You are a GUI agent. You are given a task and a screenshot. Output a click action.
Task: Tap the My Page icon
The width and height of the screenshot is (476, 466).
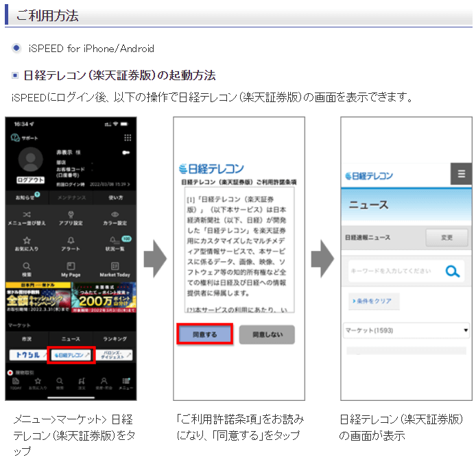point(71,266)
